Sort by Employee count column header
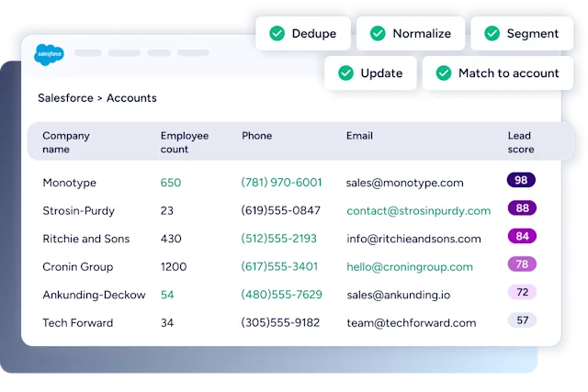Viewport: 588px width, 392px height. click(x=185, y=142)
